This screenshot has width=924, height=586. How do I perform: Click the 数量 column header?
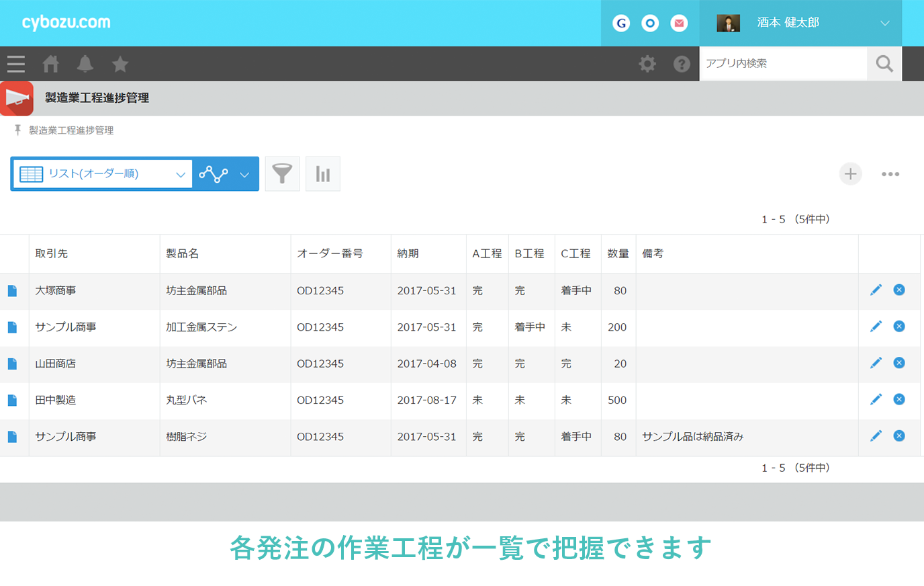tap(618, 253)
